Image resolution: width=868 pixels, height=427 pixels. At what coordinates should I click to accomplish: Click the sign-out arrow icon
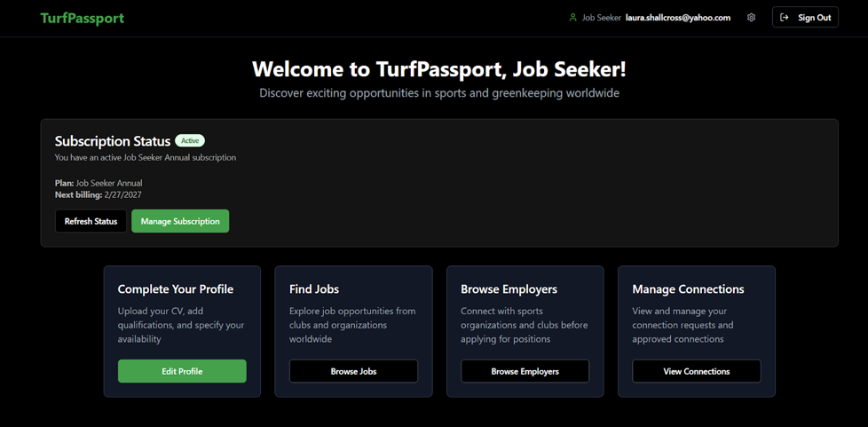point(785,18)
